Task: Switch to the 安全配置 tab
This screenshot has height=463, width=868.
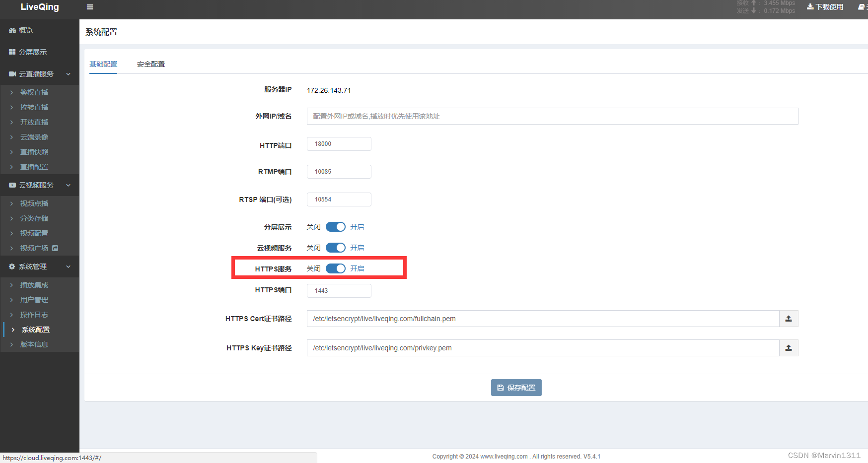Action: [x=151, y=64]
